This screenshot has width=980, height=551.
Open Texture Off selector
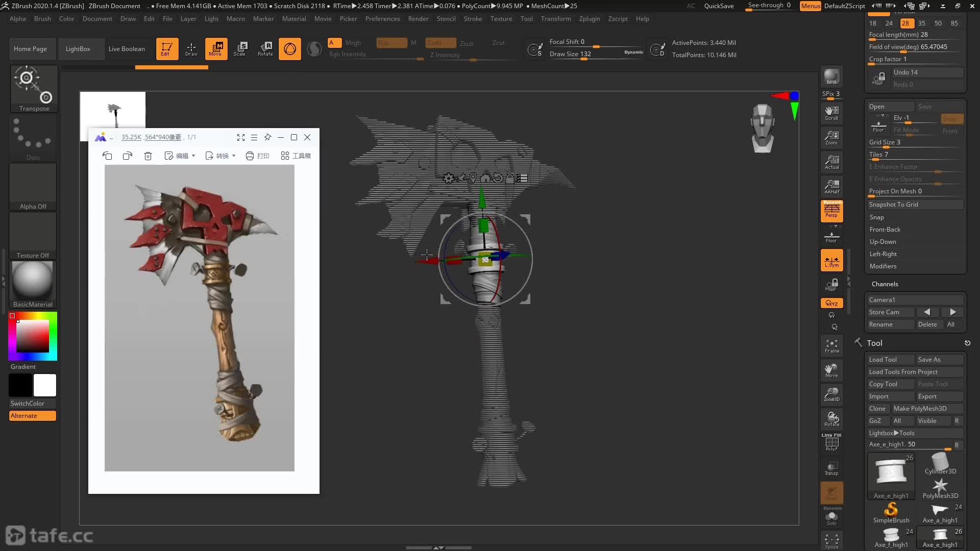pos(33,236)
